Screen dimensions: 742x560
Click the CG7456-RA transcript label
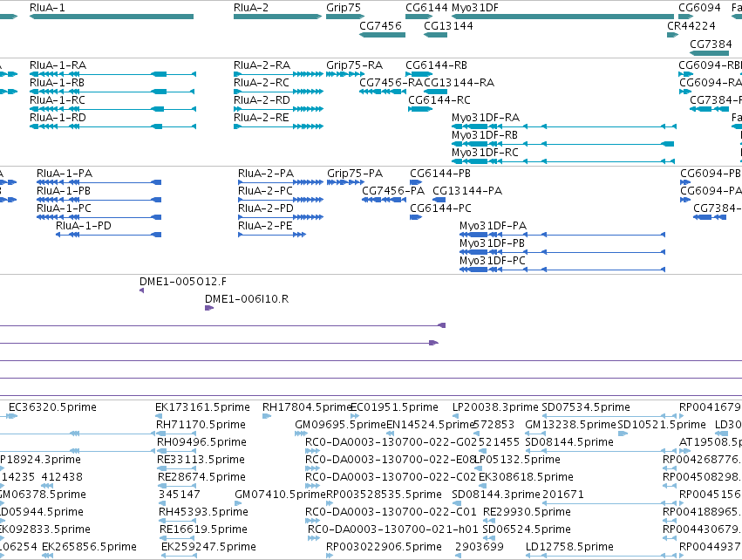click(x=391, y=82)
